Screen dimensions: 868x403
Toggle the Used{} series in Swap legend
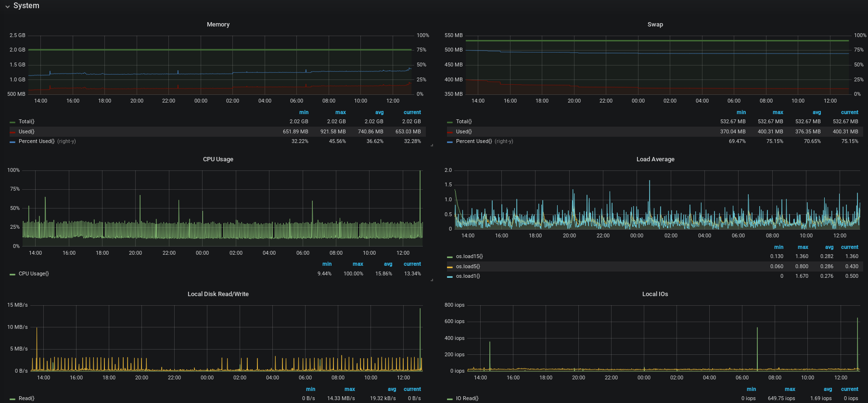pyautogui.click(x=464, y=131)
